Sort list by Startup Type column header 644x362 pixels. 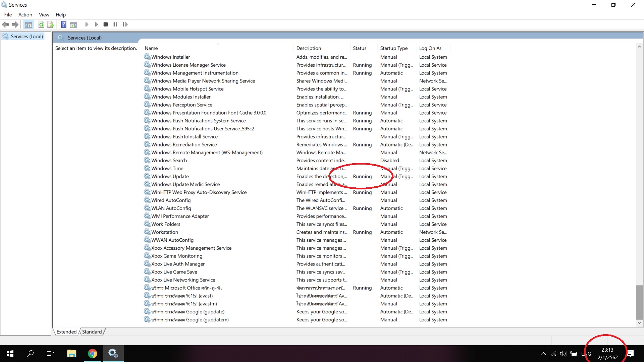[397, 48]
